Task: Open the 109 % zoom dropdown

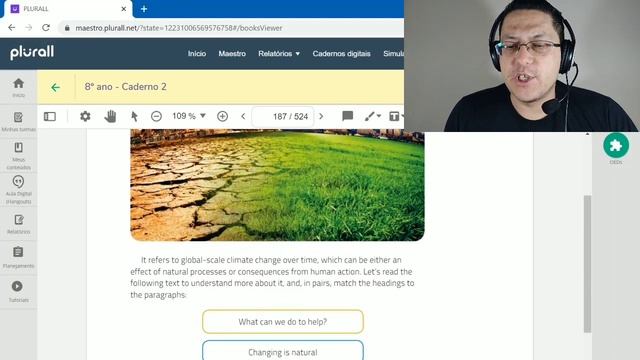Action: coord(189,116)
